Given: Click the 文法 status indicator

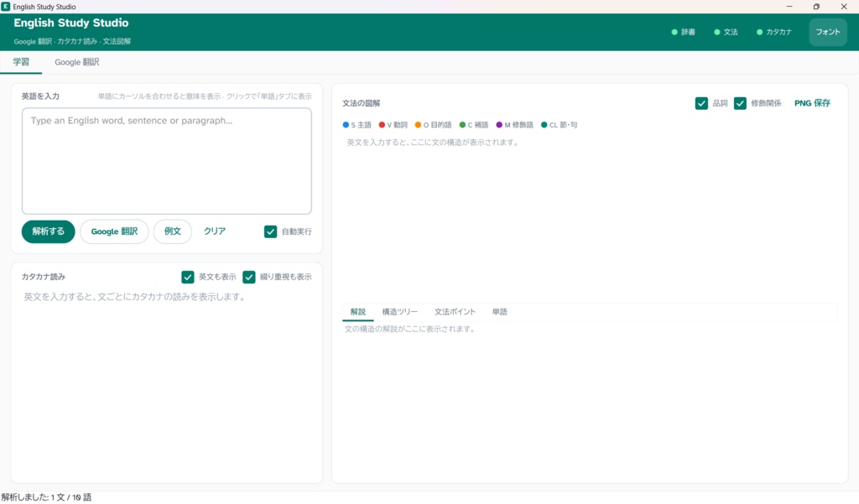Looking at the screenshot, I should (726, 33).
